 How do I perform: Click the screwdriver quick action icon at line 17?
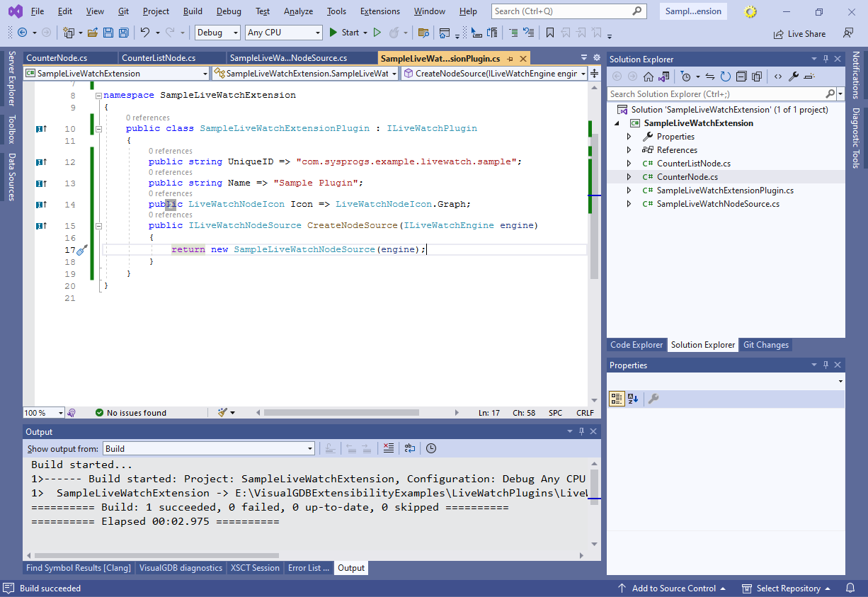(82, 250)
